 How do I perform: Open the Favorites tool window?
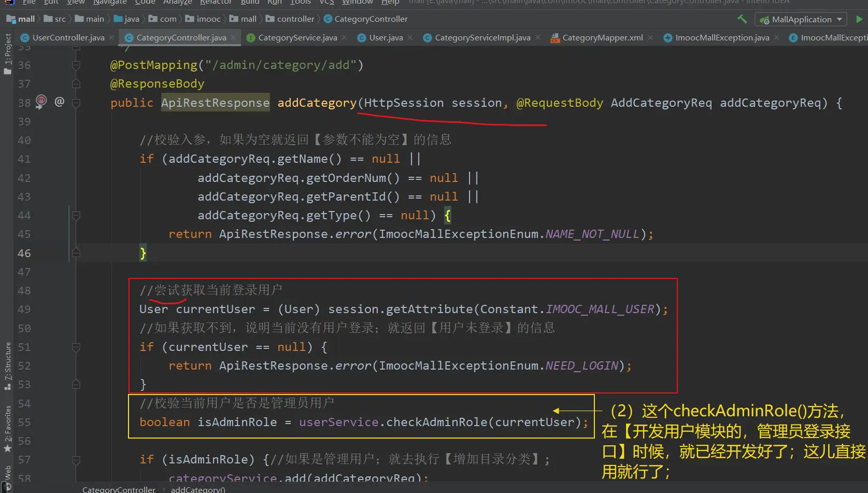click(7, 428)
